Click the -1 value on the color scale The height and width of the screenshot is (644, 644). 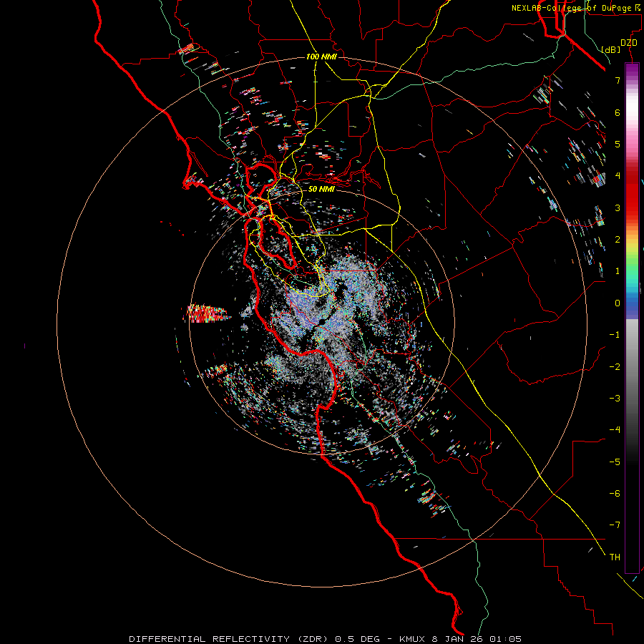tap(615, 335)
